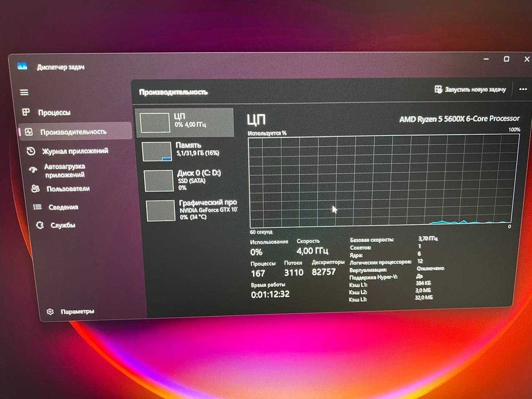Viewport: 532px width, 399px height.
Task: Click the Диспетчер задач window title
Action: click(x=61, y=67)
